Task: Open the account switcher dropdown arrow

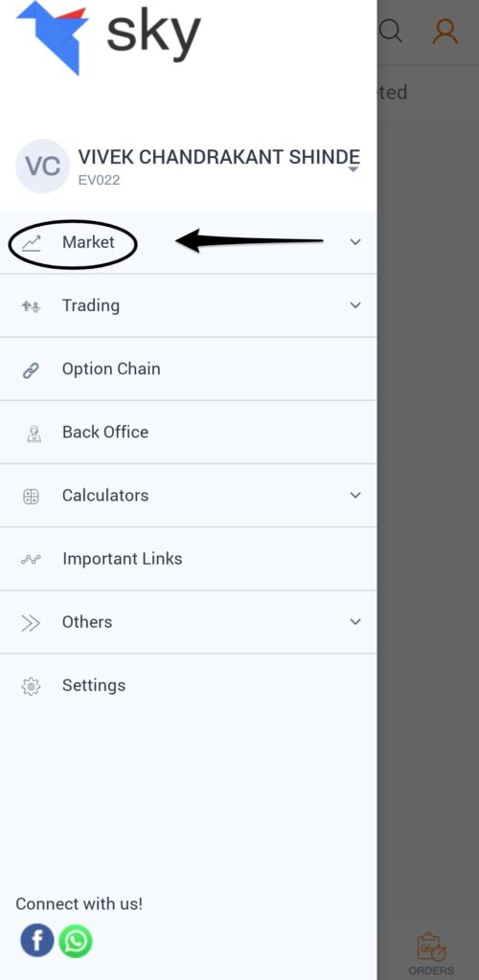Action: click(354, 169)
